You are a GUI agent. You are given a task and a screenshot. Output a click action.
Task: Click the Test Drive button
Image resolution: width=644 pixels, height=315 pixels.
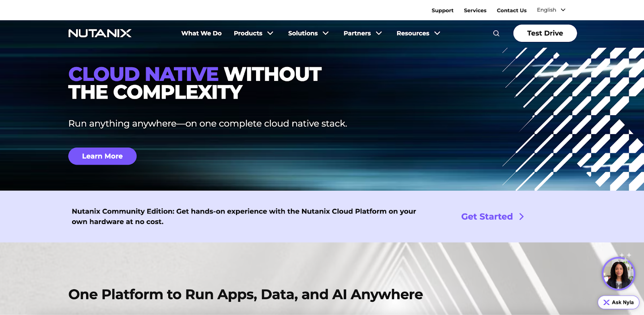545,33
